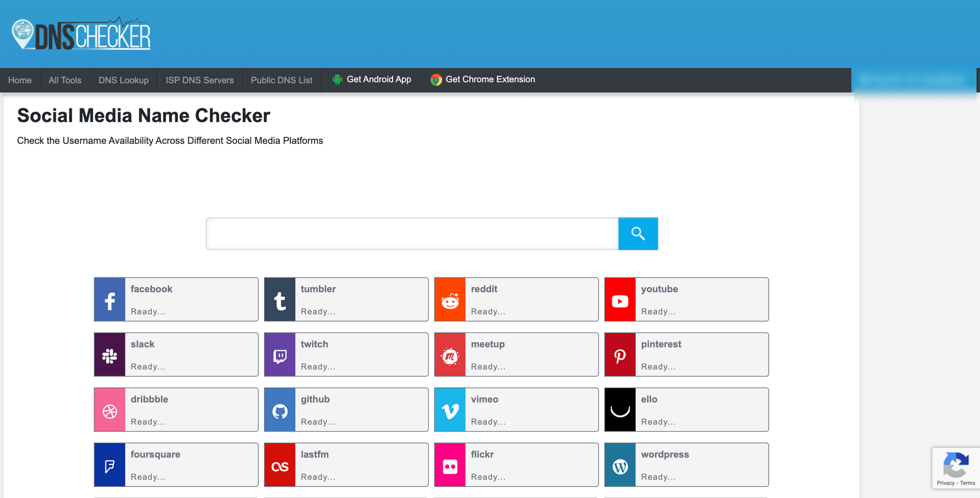
Task: Open Public DNS List page
Action: point(282,80)
